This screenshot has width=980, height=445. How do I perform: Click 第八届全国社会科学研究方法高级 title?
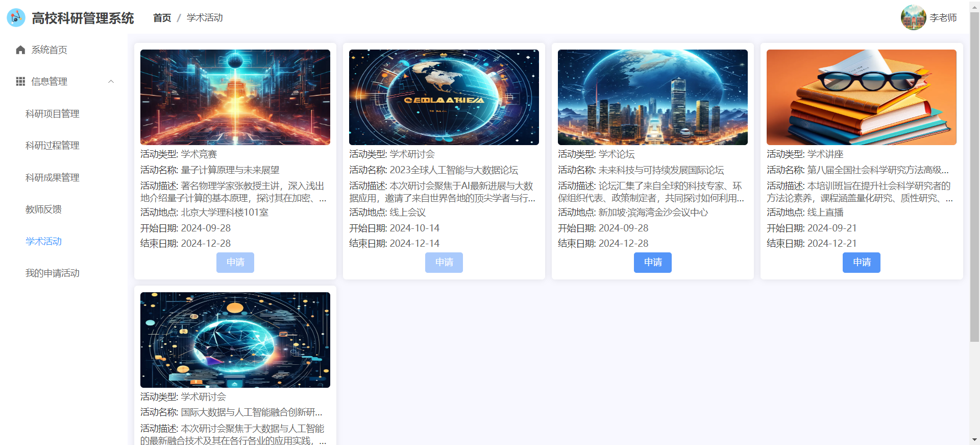pyautogui.click(x=878, y=170)
